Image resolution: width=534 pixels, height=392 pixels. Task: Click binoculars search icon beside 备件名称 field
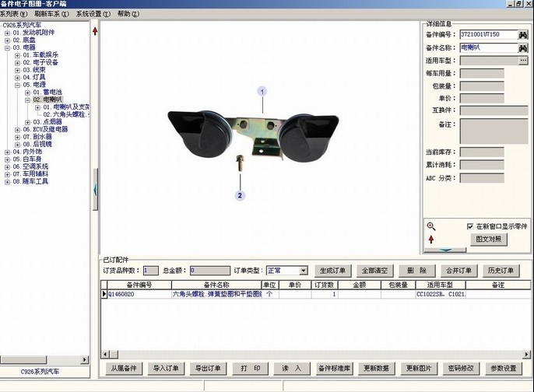click(x=523, y=47)
